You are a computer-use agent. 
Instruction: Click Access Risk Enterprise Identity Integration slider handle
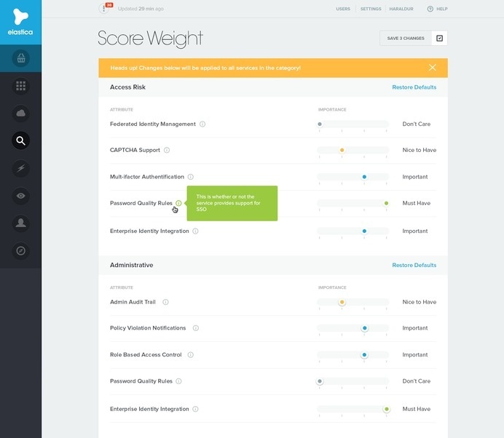click(x=364, y=231)
